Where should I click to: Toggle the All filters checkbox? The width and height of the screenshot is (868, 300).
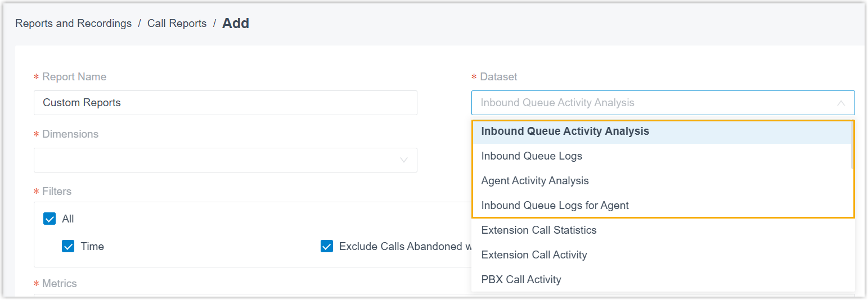point(50,219)
